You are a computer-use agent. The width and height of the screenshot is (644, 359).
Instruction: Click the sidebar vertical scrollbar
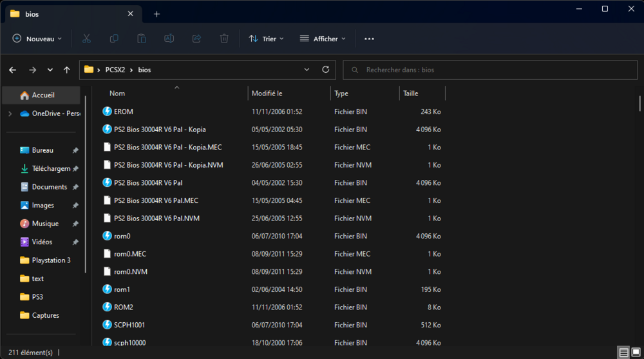pyautogui.click(x=86, y=184)
